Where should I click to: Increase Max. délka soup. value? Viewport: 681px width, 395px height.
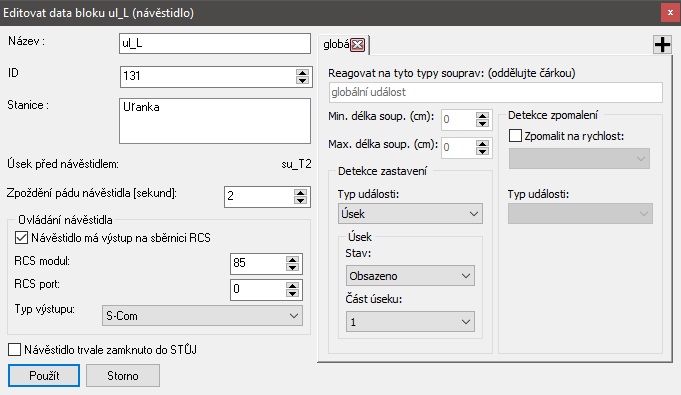coord(482,144)
